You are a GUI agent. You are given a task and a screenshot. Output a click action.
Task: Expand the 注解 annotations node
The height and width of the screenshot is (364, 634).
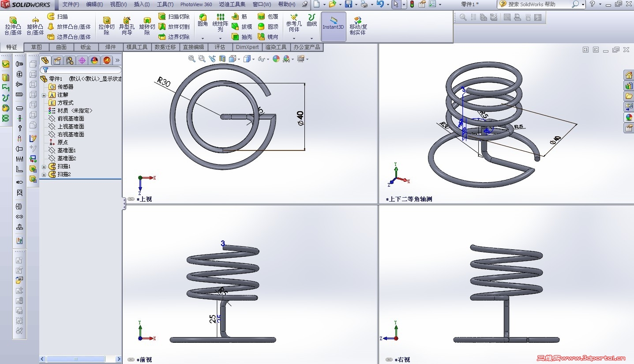pos(44,95)
